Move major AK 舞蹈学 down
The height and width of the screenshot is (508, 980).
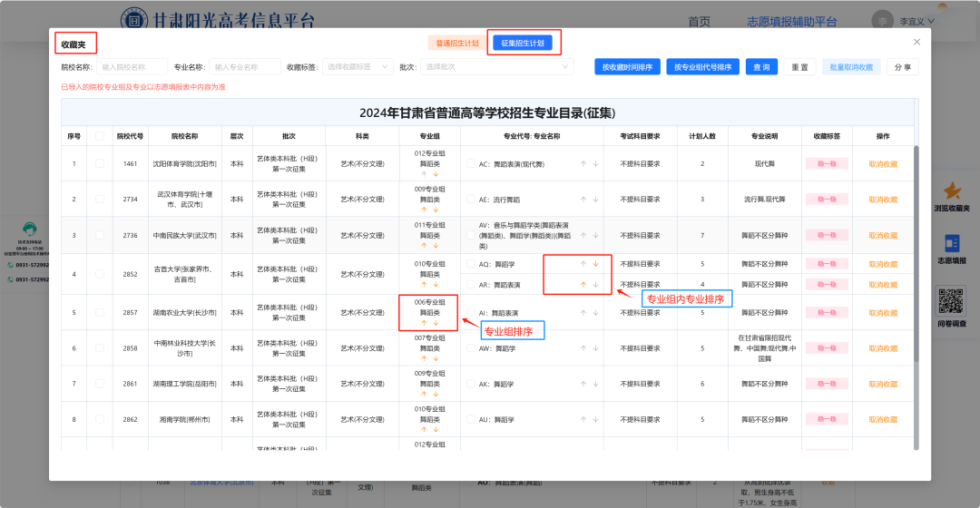point(595,384)
